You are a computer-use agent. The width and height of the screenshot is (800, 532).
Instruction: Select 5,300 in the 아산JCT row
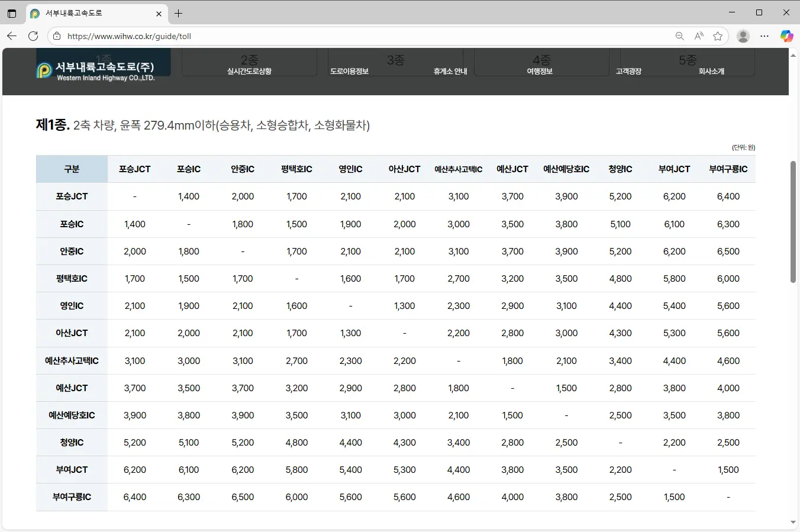(675, 333)
